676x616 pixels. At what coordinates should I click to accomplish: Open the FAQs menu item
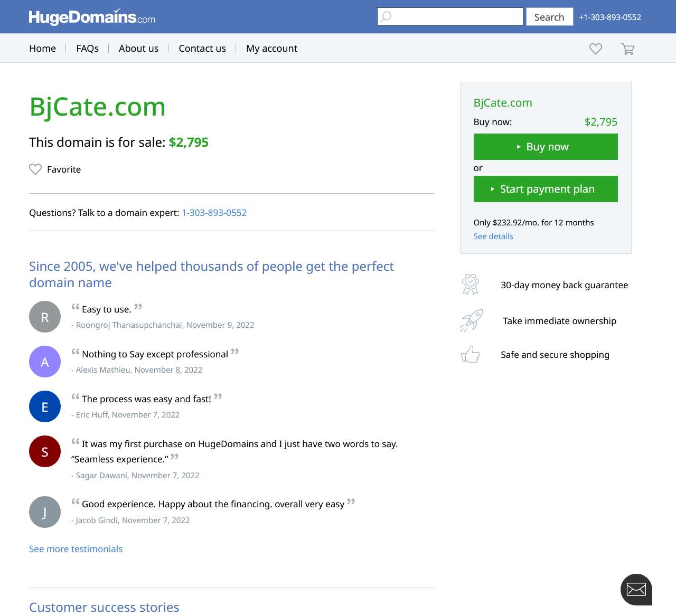point(88,49)
